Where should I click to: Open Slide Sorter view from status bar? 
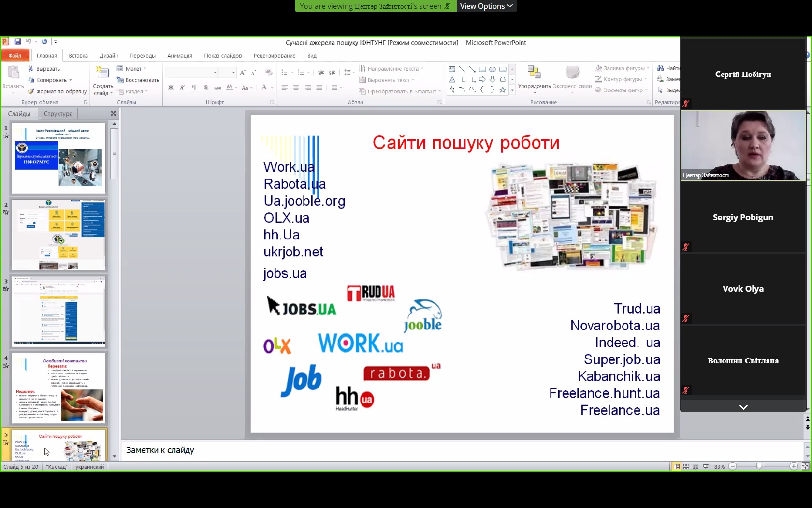pos(686,467)
